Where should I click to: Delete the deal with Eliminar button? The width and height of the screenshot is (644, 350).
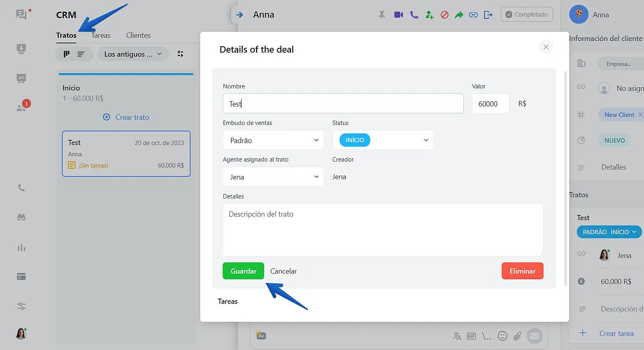[522, 271]
